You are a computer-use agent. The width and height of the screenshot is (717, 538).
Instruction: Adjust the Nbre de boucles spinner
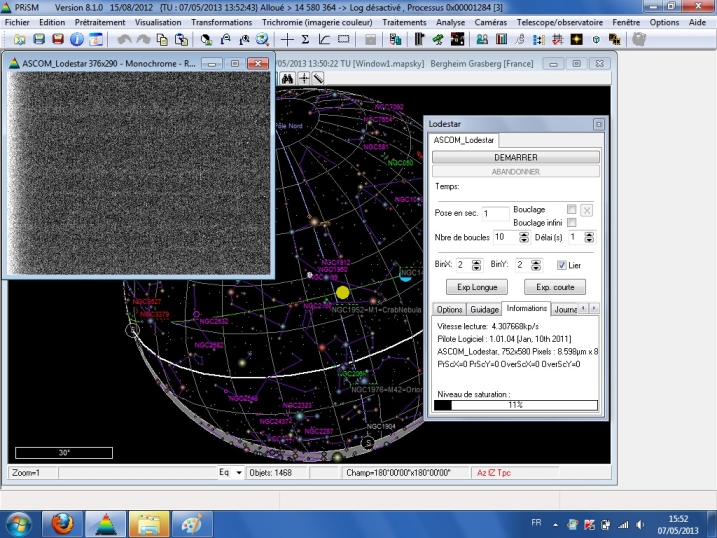coord(525,237)
